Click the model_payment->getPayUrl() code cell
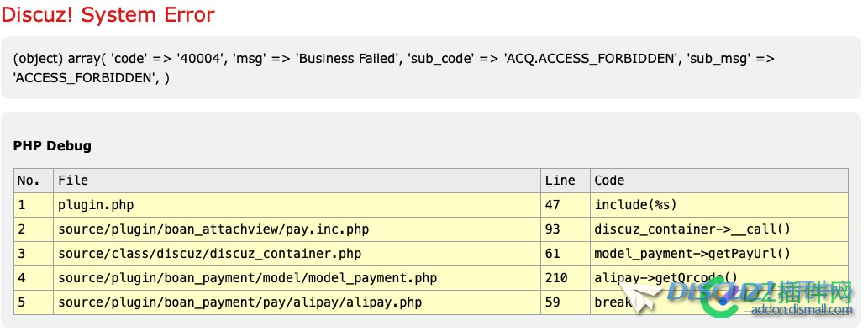868x331 pixels. [719, 254]
